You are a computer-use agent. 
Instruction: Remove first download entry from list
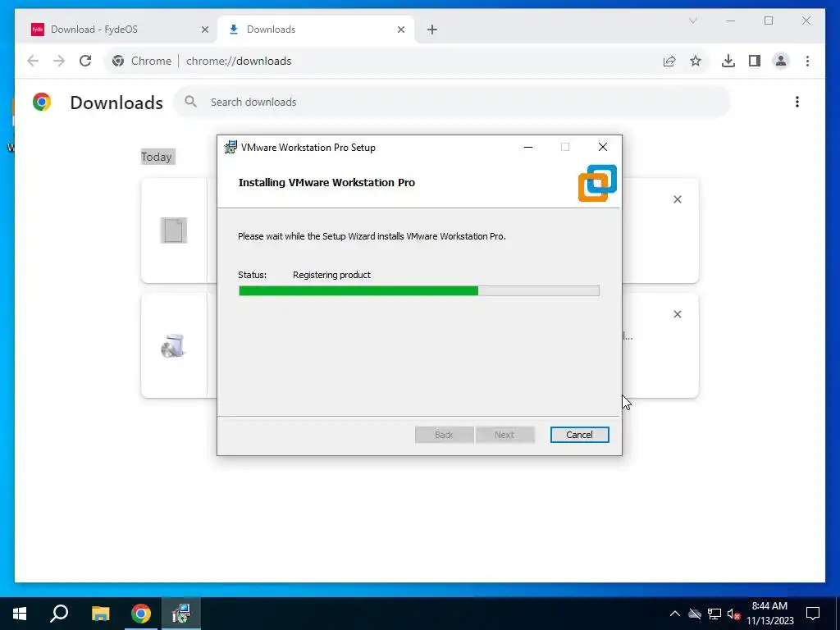point(677,199)
